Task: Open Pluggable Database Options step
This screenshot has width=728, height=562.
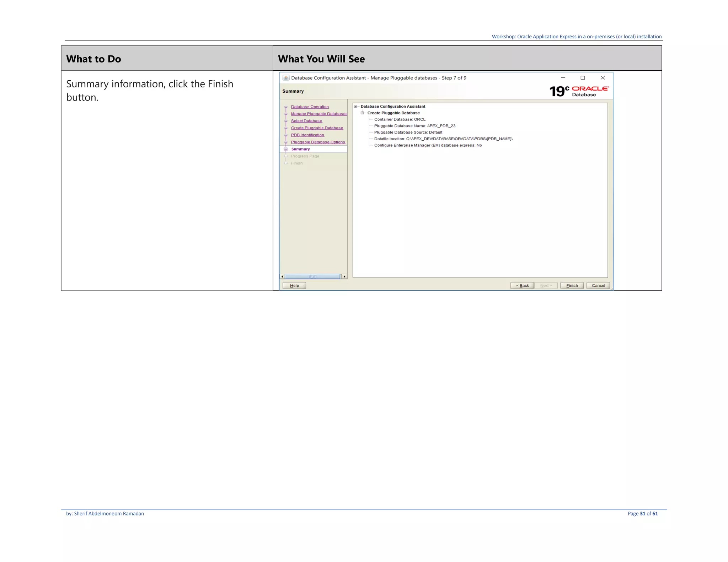Action: click(x=318, y=142)
